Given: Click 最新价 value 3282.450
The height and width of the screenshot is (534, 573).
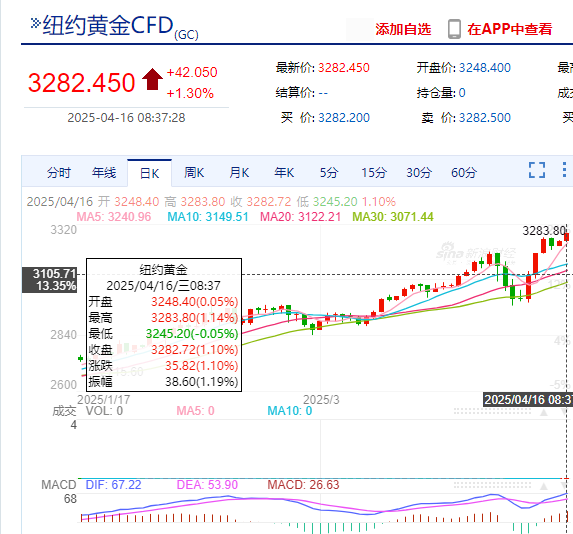Looking at the screenshot, I should pos(344,68).
